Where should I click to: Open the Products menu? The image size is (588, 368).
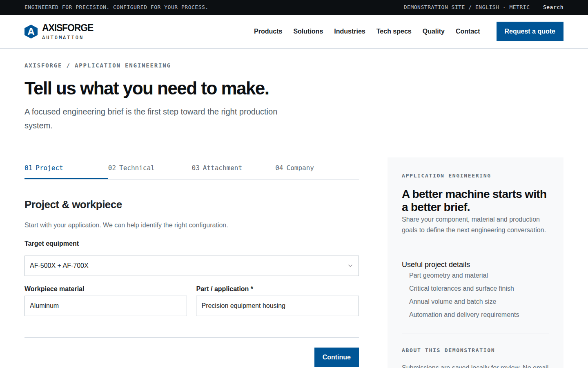(268, 31)
